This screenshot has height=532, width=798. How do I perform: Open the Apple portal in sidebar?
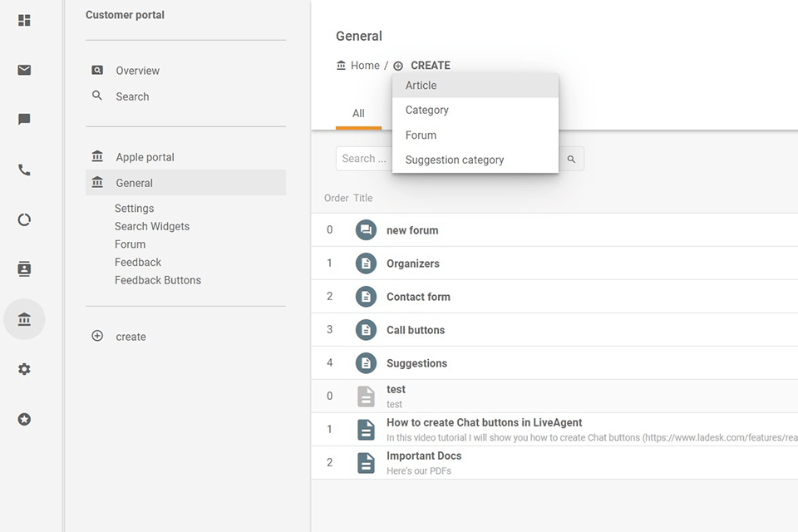coord(145,157)
